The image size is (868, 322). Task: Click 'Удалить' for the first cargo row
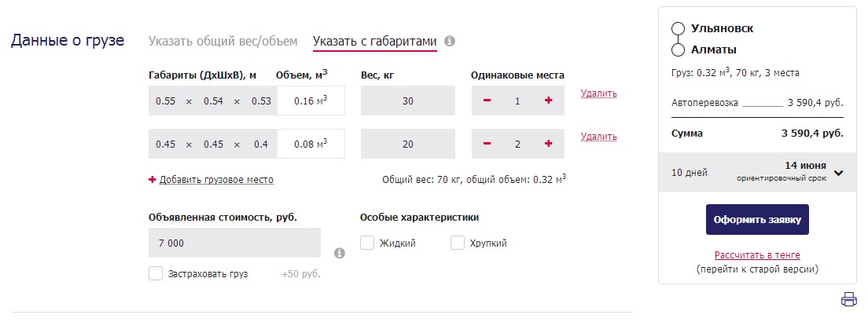pyautogui.click(x=598, y=93)
